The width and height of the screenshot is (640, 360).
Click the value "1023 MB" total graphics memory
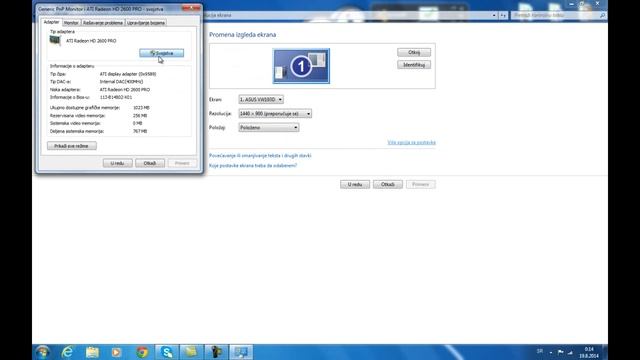[141, 108]
